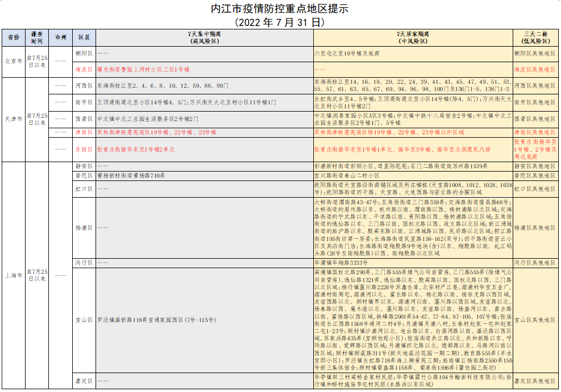Click the 三天二检 (低风险区) header
This screenshot has width=561, height=392.
coord(534,38)
